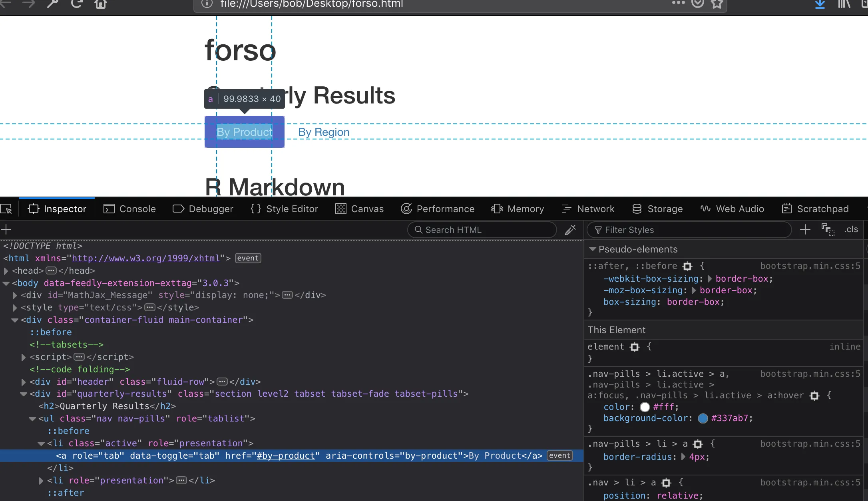Expand the head element node
The image size is (868, 501).
click(x=6, y=271)
